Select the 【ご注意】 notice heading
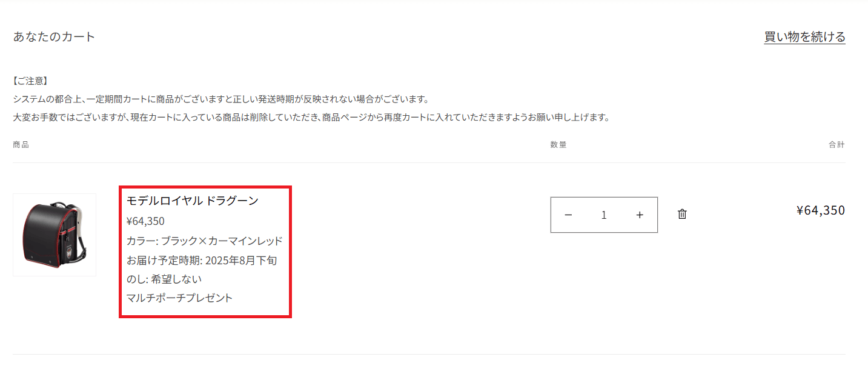868x374 pixels. point(30,80)
